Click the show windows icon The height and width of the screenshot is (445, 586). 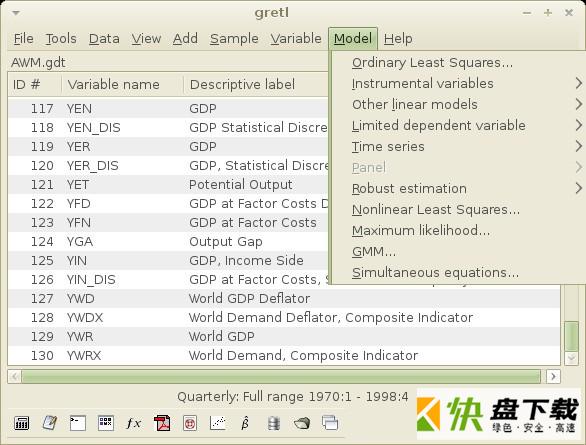coord(330,423)
